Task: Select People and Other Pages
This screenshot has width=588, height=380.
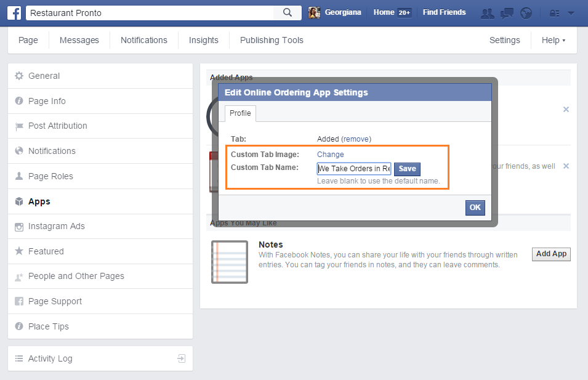Action: 100,276
